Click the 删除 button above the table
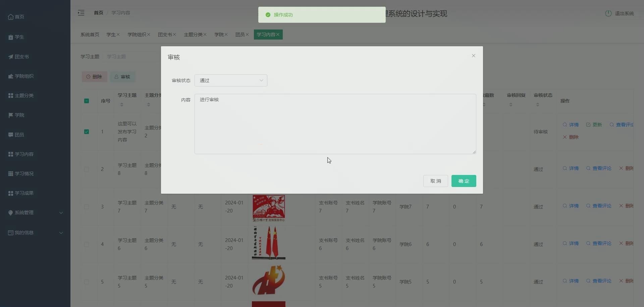 (x=95, y=77)
